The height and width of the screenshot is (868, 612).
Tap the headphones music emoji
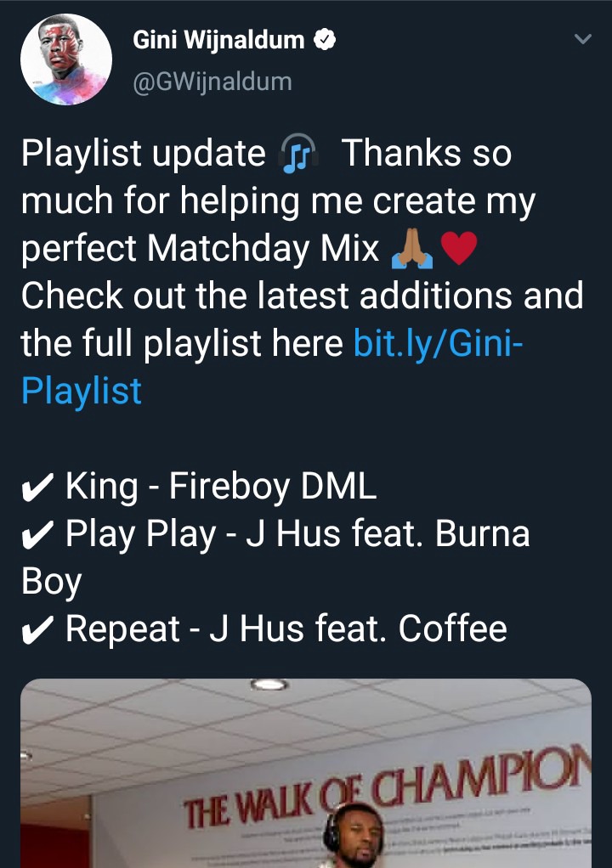[x=298, y=154]
